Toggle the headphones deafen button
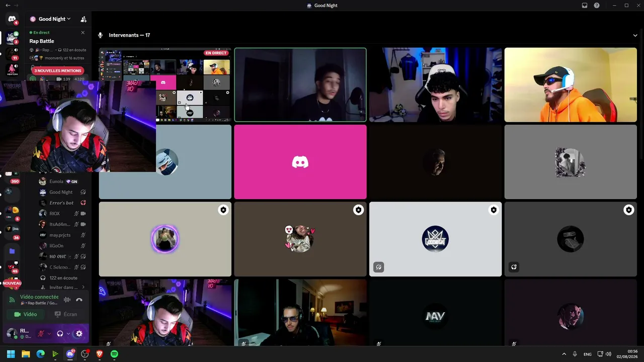 [x=60, y=333]
